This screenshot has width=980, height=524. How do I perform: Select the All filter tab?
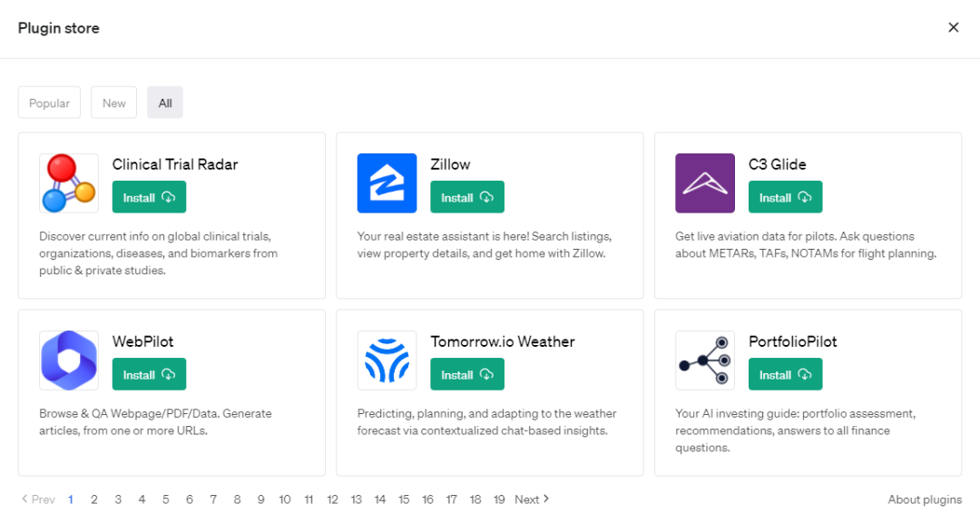[165, 104]
